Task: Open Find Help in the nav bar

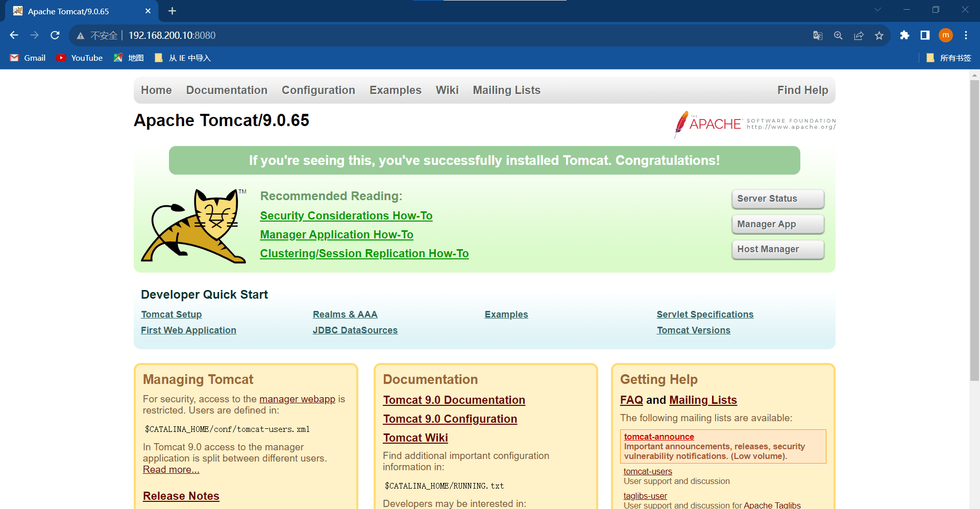Action: point(803,90)
